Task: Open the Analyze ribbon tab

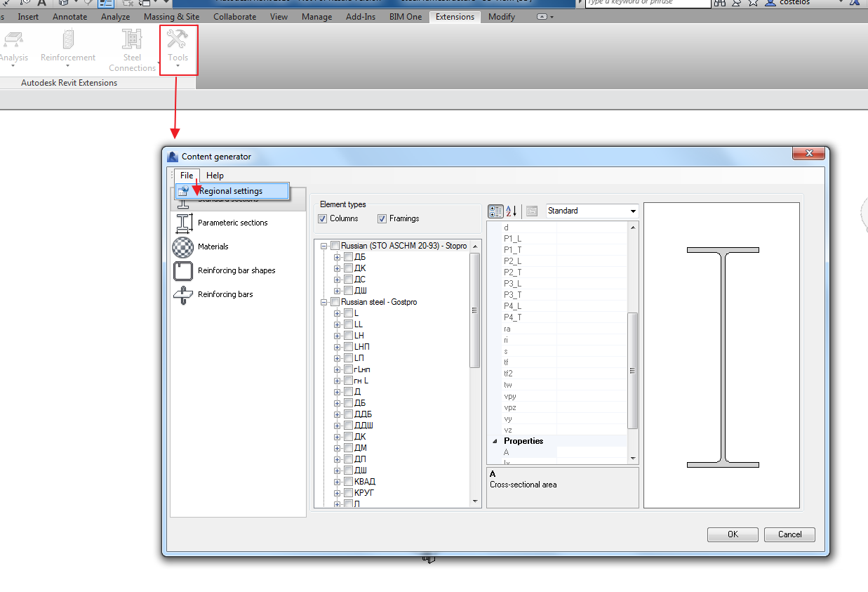Action: [115, 17]
